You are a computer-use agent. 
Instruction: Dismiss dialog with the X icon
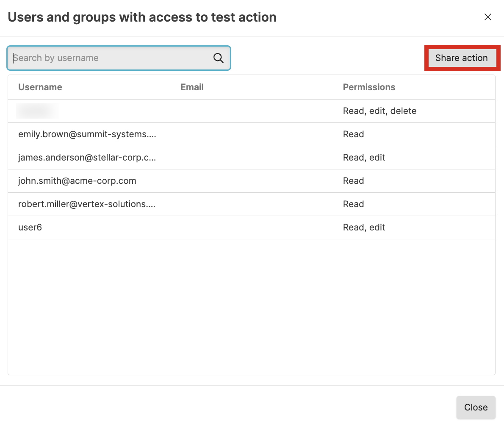click(x=488, y=17)
